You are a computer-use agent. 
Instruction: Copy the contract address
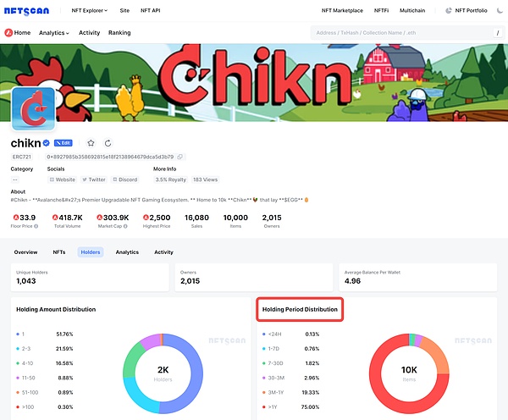[x=179, y=157]
